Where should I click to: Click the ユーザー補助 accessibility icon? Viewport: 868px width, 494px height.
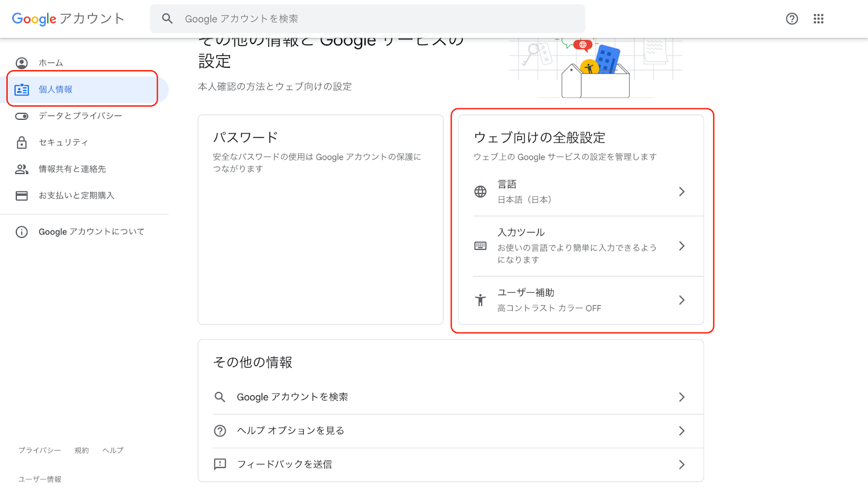click(480, 300)
